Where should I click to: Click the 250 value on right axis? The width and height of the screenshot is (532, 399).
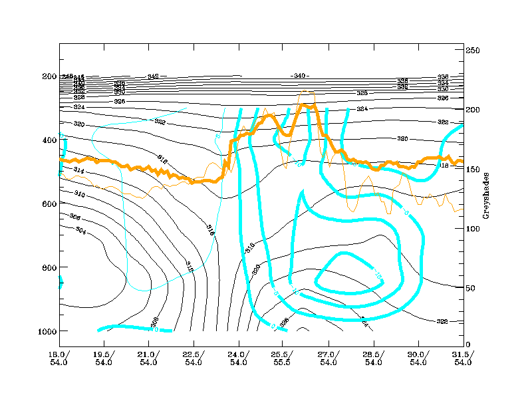(x=472, y=51)
